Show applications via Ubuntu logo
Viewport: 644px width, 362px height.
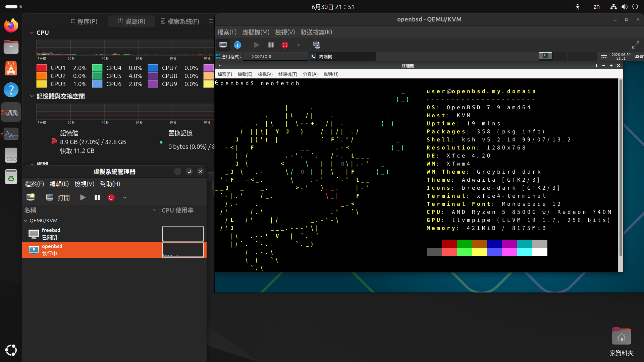click(x=11, y=350)
